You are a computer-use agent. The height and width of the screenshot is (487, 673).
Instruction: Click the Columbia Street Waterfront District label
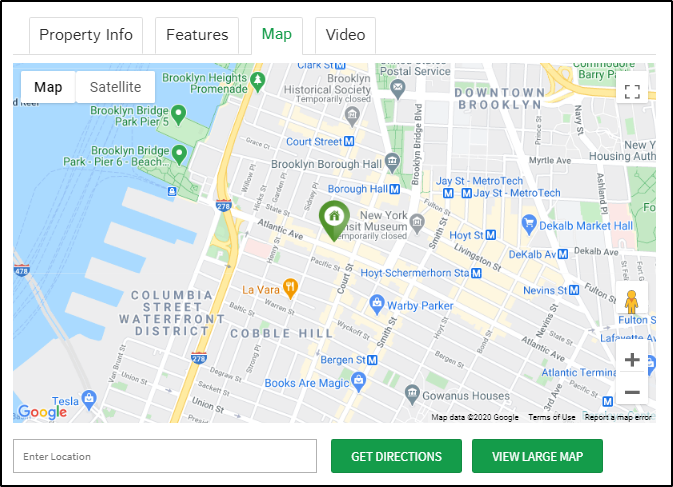tap(172, 313)
